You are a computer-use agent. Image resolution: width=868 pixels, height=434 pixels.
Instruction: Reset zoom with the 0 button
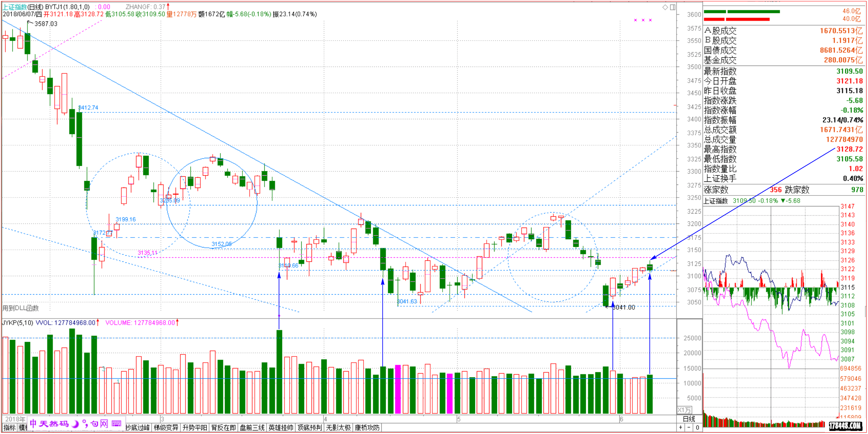(697, 428)
